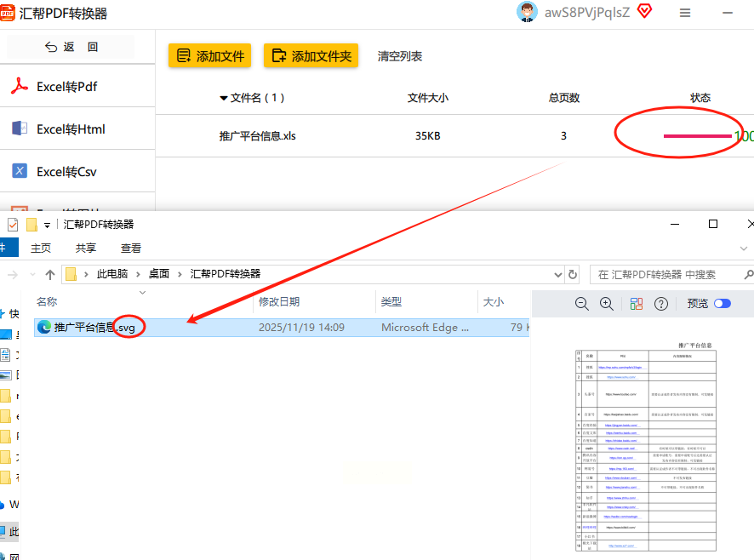Click 此电脑 in the address breadcrumb
Viewport: 754px width, 560px height.
tap(112, 274)
